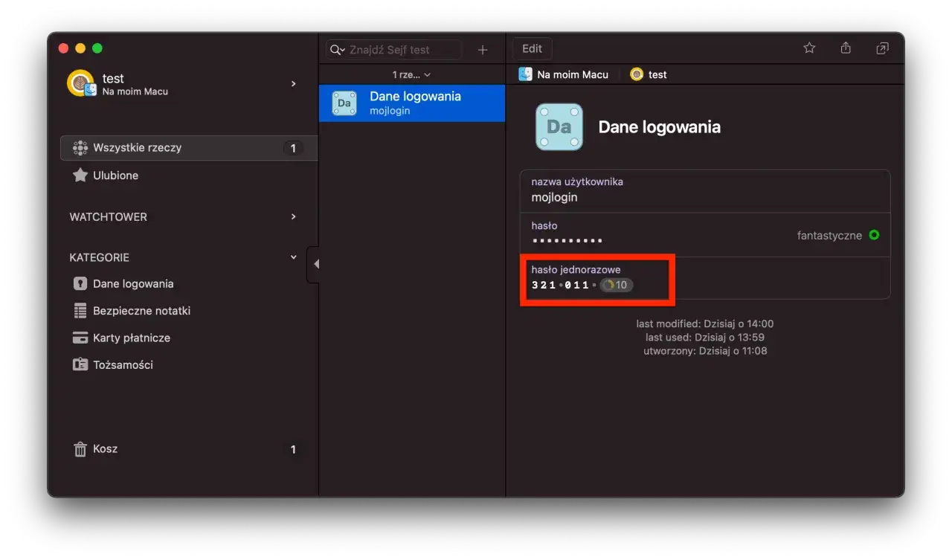
Task: Click the one-time password countdown timer
Action: point(617,285)
